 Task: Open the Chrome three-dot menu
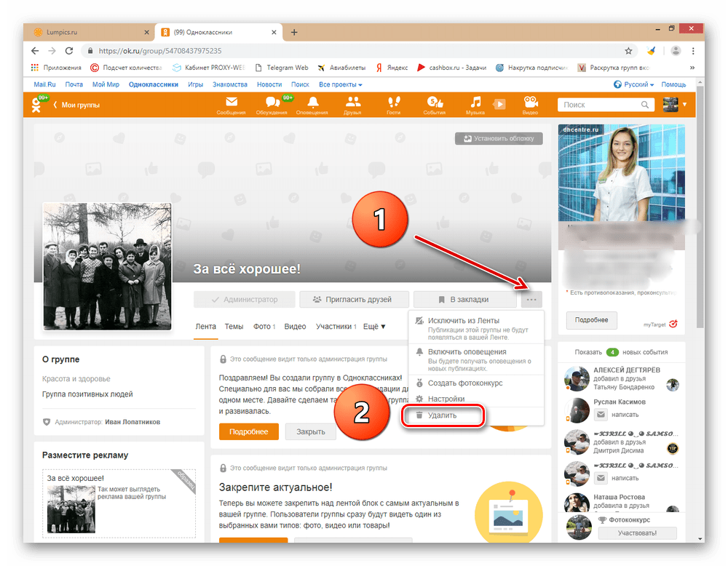pos(693,51)
